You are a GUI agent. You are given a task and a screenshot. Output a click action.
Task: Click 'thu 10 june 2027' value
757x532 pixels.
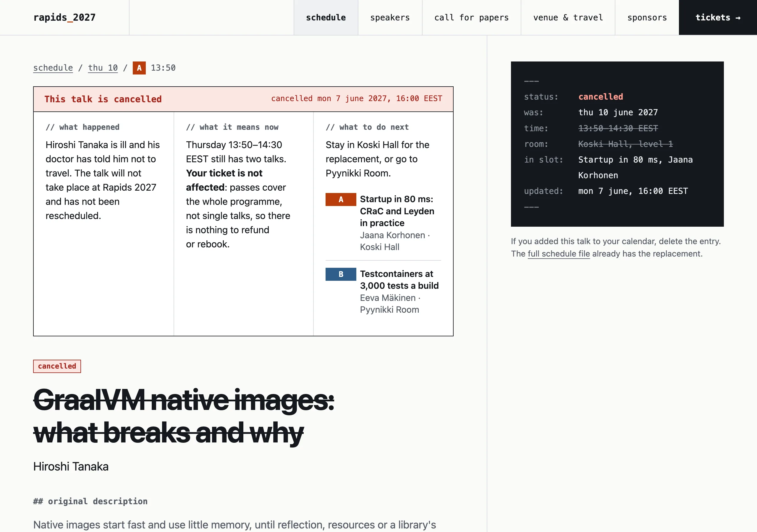(x=618, y=112)
